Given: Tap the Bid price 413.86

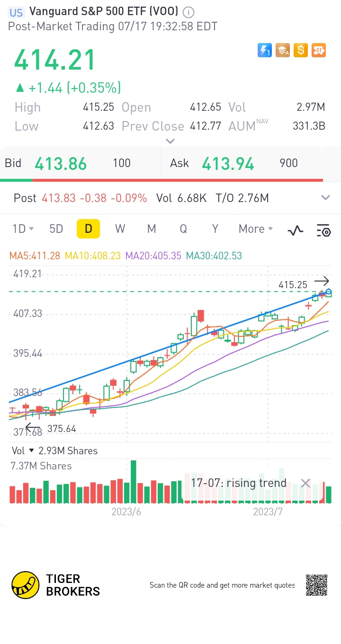Looking at the screenshot, I should coord(61,164).
